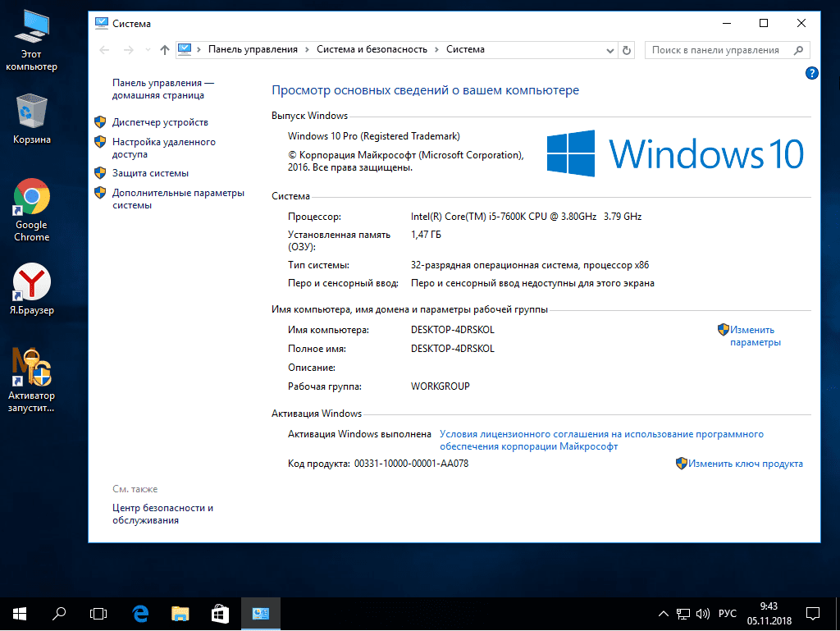Open the Корзина recycle bin icon
This screenshot has width=840, height=631.
(x=31, y=119)
